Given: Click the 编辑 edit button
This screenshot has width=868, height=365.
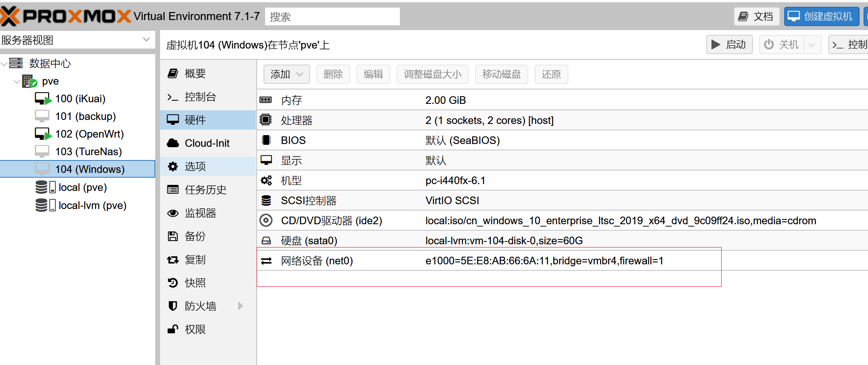Looking at the screenshot, I should click(x=373, y=74).
